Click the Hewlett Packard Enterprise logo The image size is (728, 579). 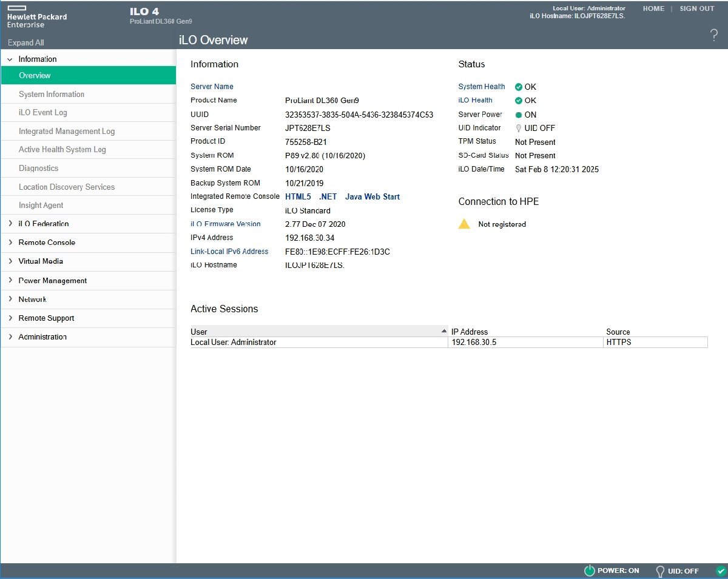[36, 16]
